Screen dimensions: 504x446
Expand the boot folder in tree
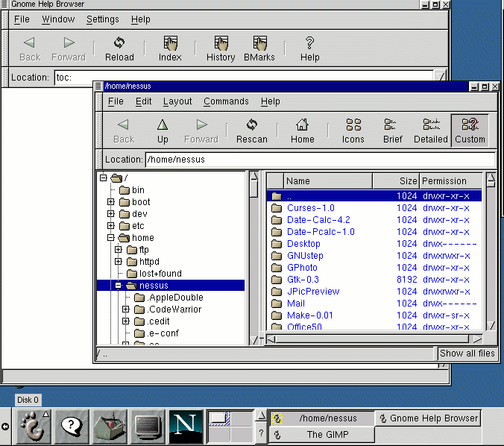coord(111,201)
